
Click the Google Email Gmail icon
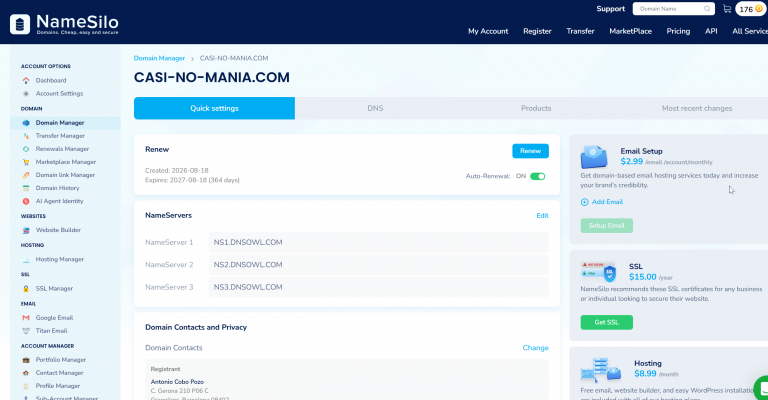[26, 318]
